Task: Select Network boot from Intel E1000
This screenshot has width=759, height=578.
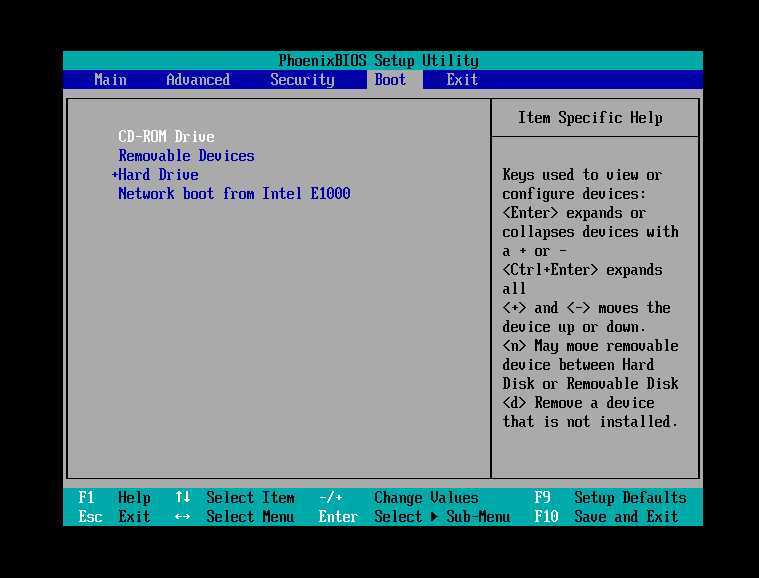Action: 234,194
